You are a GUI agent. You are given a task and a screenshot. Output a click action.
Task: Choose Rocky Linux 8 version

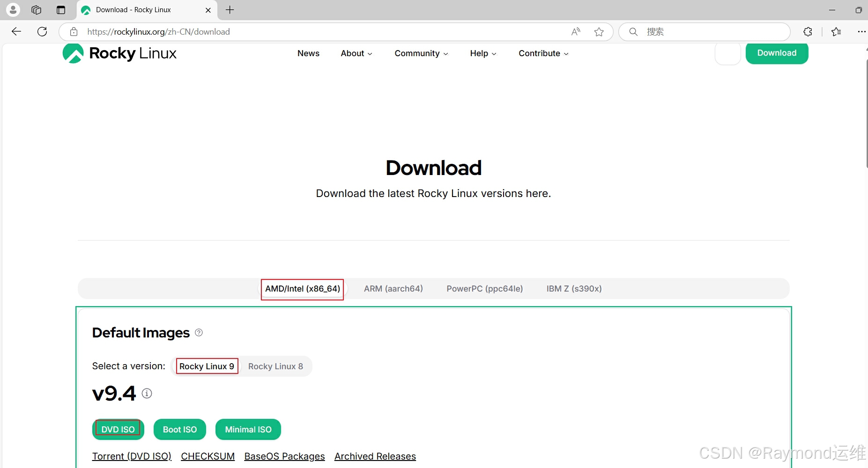pyautogui.click(x=275, y=366)
